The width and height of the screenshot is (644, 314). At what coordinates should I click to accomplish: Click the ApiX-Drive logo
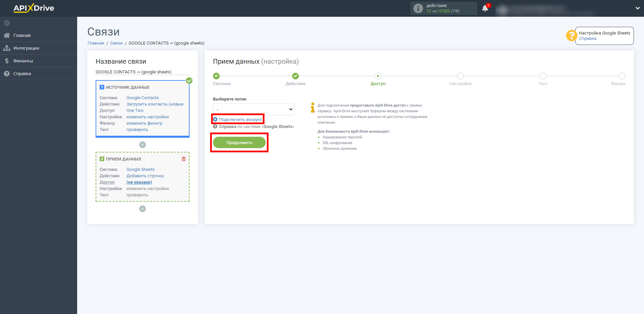pos(34,8)
